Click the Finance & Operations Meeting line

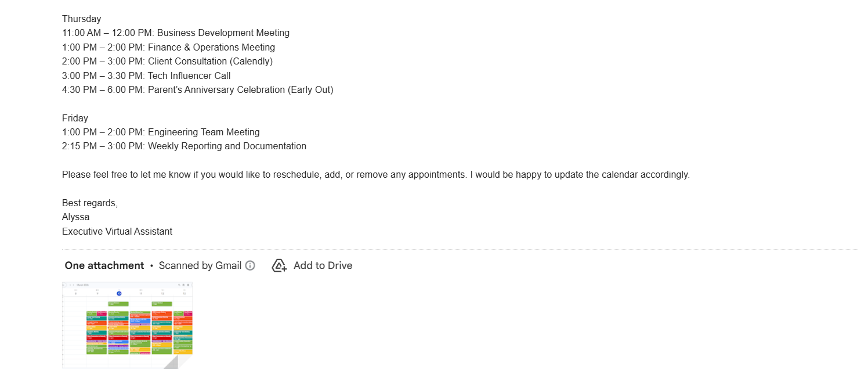click(168, 48)
